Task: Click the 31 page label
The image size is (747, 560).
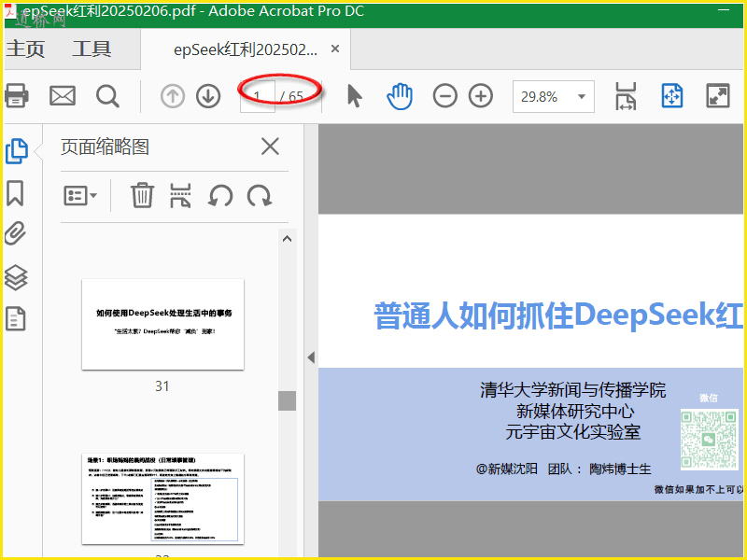Action: pyautogui.click(x=162, y=386)
